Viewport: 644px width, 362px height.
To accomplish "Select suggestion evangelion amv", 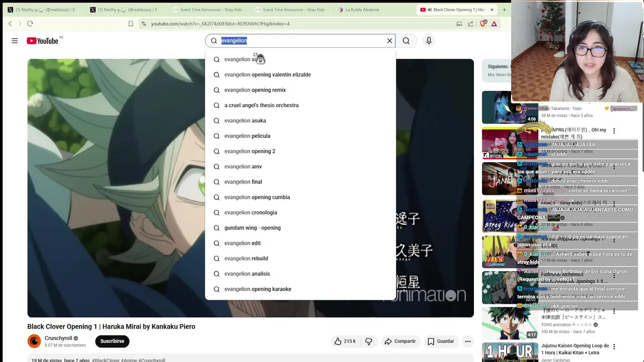I will [300, 167].
